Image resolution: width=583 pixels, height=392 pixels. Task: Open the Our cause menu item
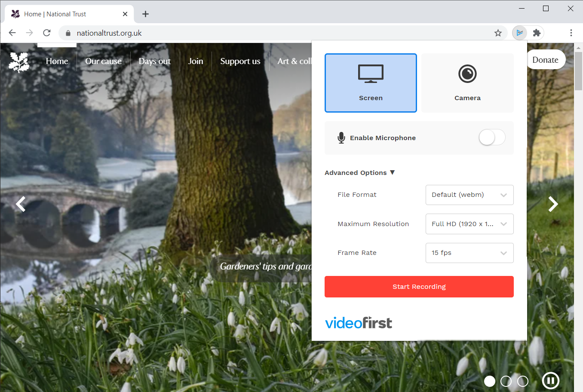click(103, 61)
